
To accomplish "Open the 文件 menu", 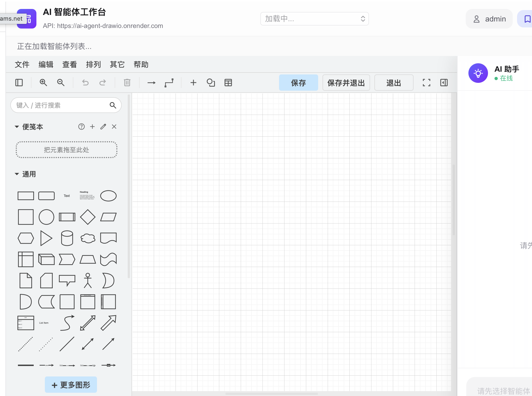I will pos(22,64).
